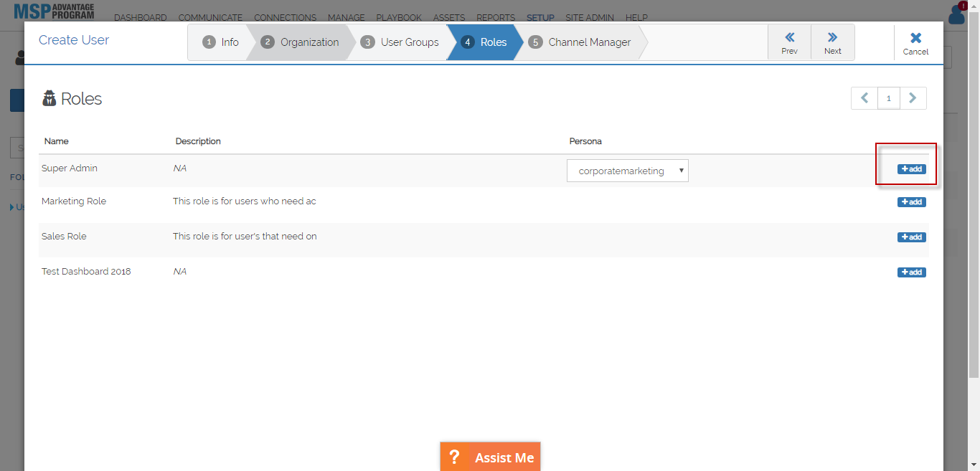This screenshot has width=980, height=471.
Task: Go to the Channel Manager wizard step
Action: click(x=580, y=42)
